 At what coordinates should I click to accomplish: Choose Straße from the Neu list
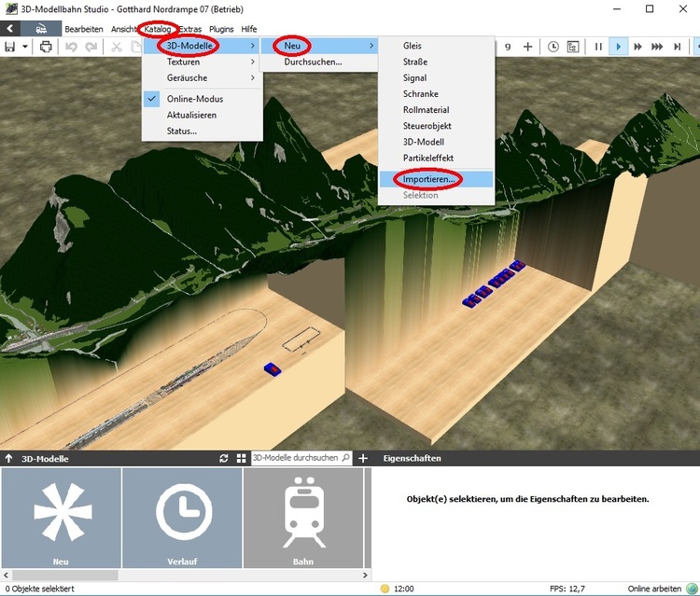coord(436,62)
